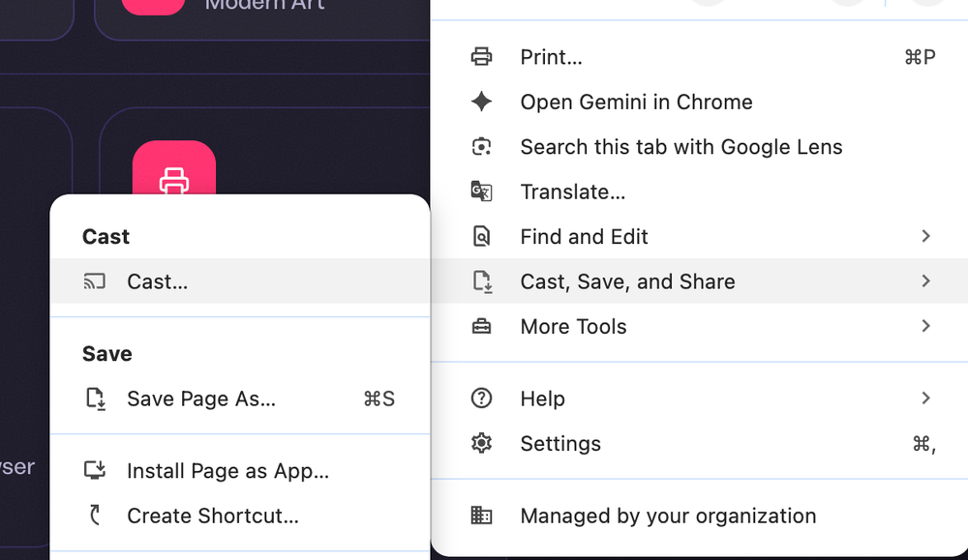
Task: Click the printer icon next to Print
Action: (x=481, y=57)
